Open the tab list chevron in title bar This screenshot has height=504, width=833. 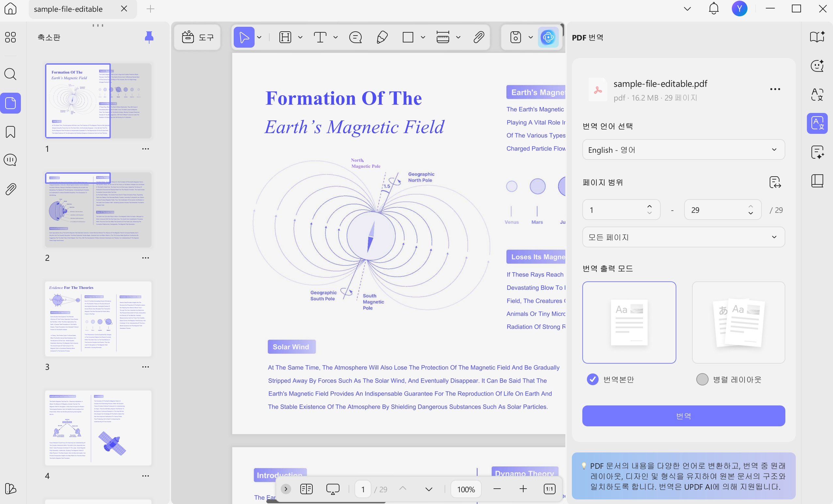click(687, 9)
